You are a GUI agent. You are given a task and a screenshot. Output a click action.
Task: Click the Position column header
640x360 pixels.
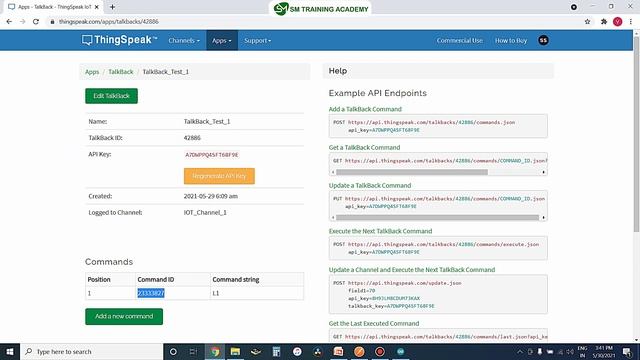[x=99, y=280]
